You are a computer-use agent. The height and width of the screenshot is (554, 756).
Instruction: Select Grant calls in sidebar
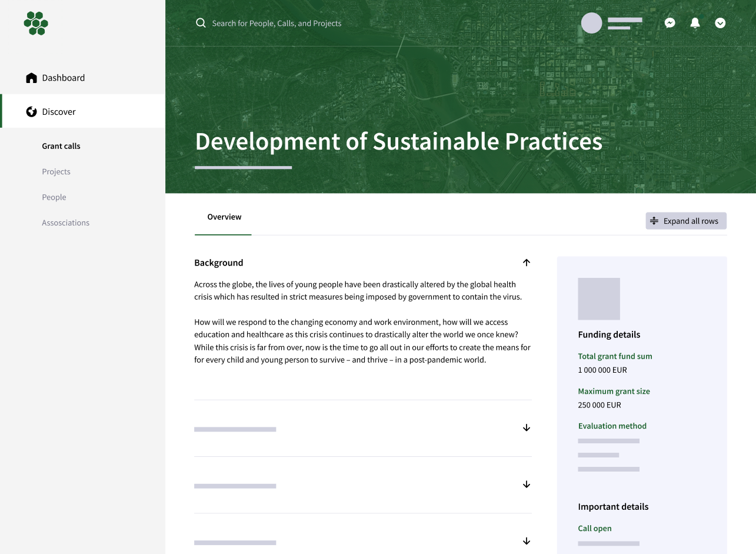point(61,146)
